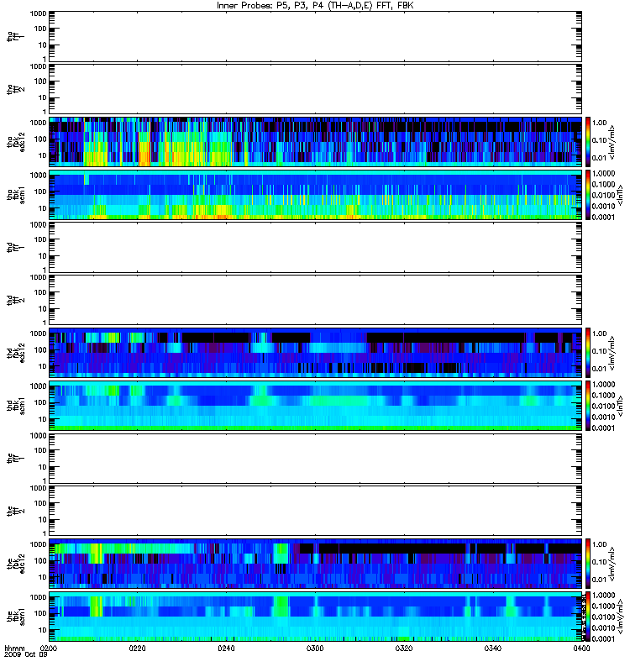Image resolution: width=630 pixels, height=672 pixels.
Task: Select the "tha fbk edc12" axis label
Action: 16,142
